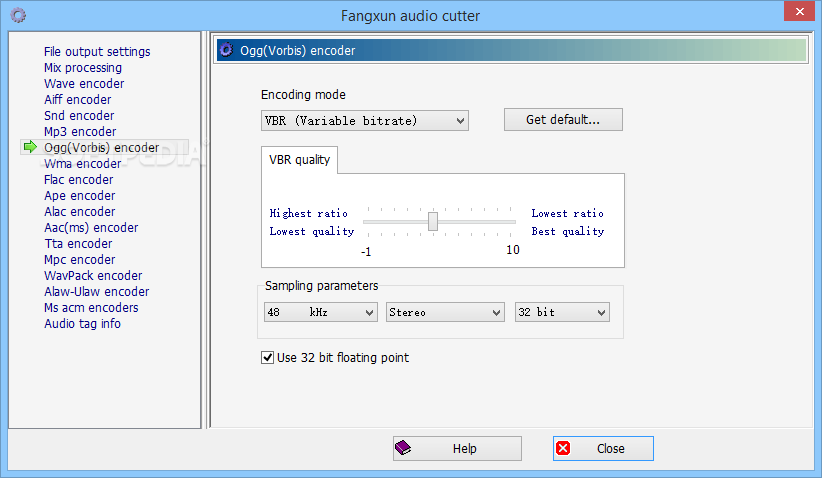Open the 48 kHz sample rate dropdown
822x478 pixels.
[320, 312]
